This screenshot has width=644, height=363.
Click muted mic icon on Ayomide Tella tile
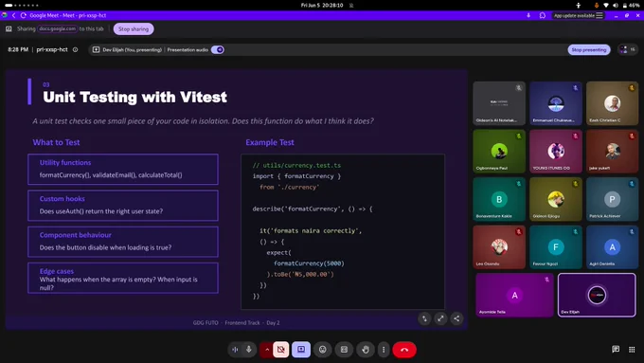[x=546, y=280]
